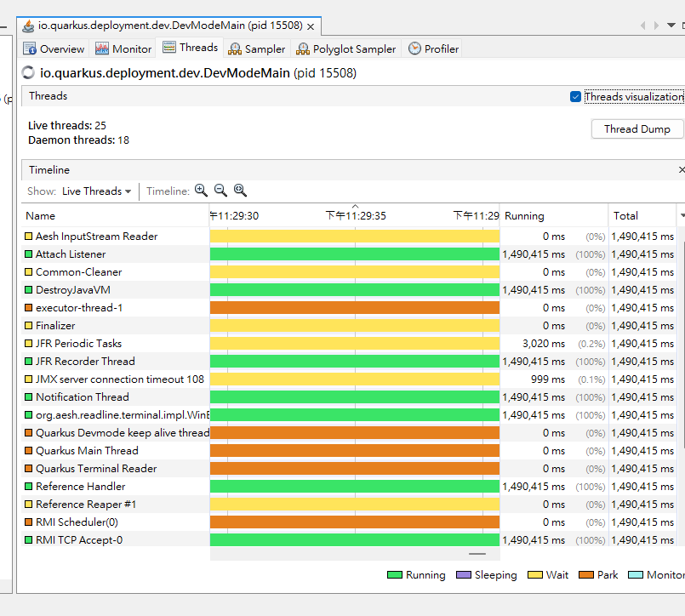Select JMX server connection timeout 108 row
The image size is (685, 616).
point(349,379)
